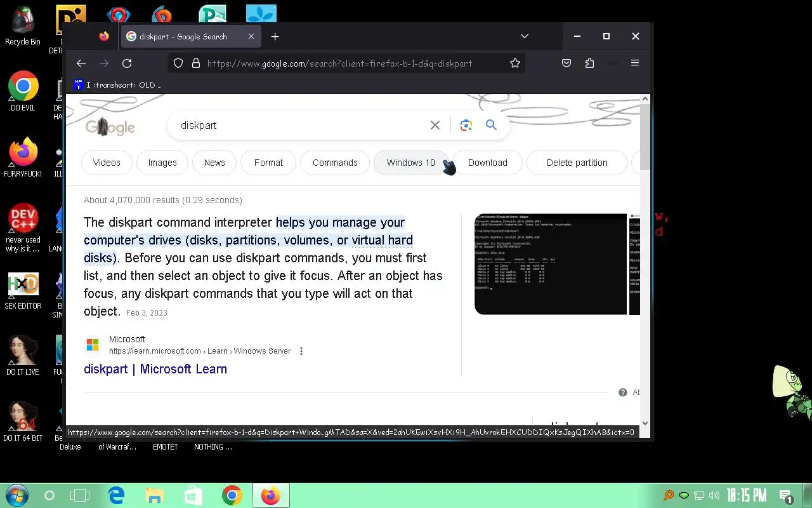Open the FURRYFUCK! Firefox desktop shortcut
Image resolution: width=812 pixels, height=508 pixels.
click(x=23, y=157)
